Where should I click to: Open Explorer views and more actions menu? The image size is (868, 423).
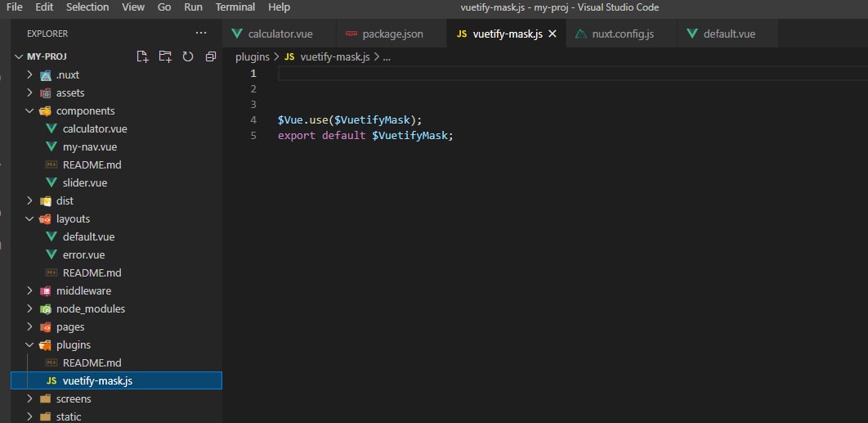tap(201, 34)
